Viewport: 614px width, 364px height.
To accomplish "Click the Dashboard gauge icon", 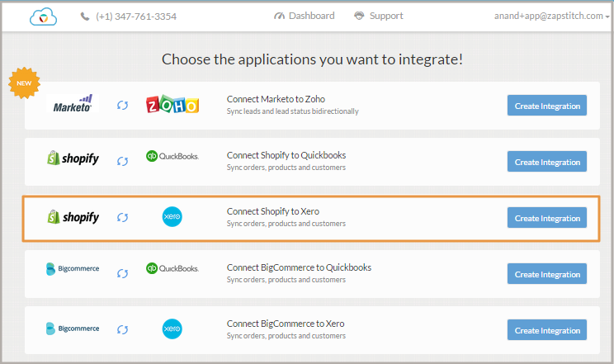I will click(x=279, y=16).
